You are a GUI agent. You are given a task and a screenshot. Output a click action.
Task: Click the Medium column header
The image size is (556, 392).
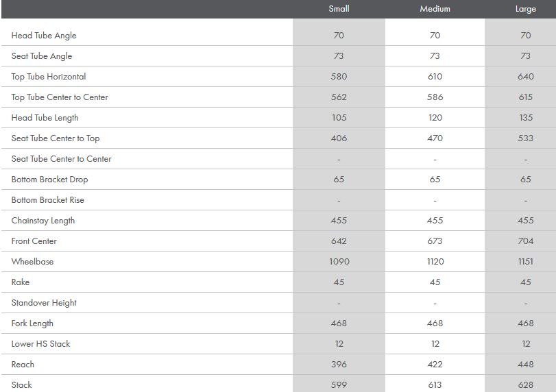click(x=435, y=9)
